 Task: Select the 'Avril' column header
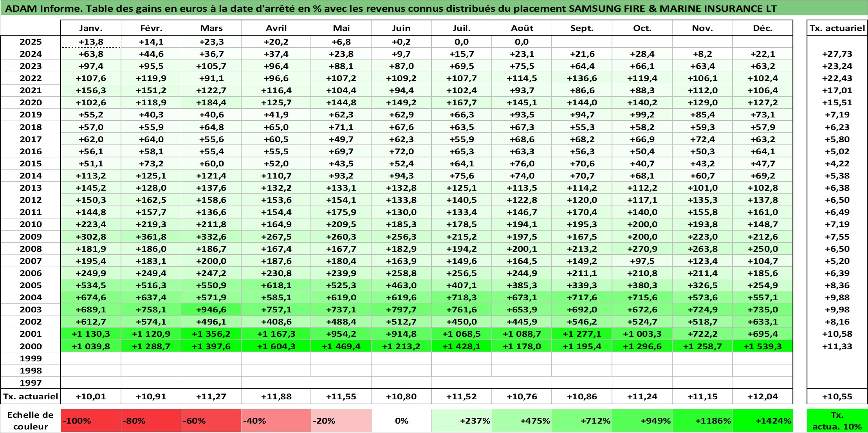click(276, 28)
